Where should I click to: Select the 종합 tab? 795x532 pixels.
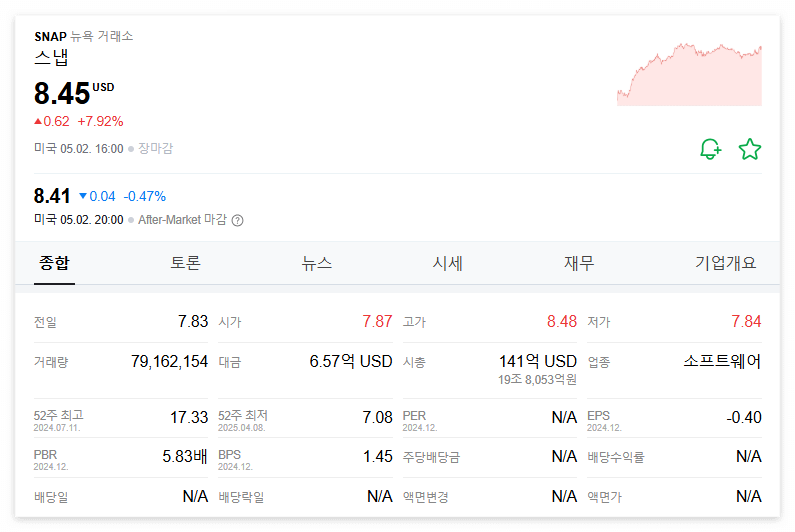coord(54,263)
